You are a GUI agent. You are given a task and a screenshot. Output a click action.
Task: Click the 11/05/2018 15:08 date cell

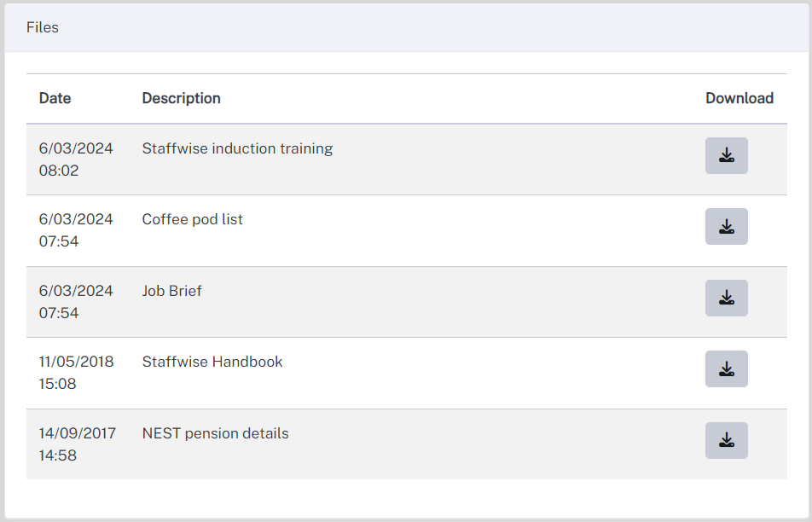pyautogui.click(x=76, y=373)
